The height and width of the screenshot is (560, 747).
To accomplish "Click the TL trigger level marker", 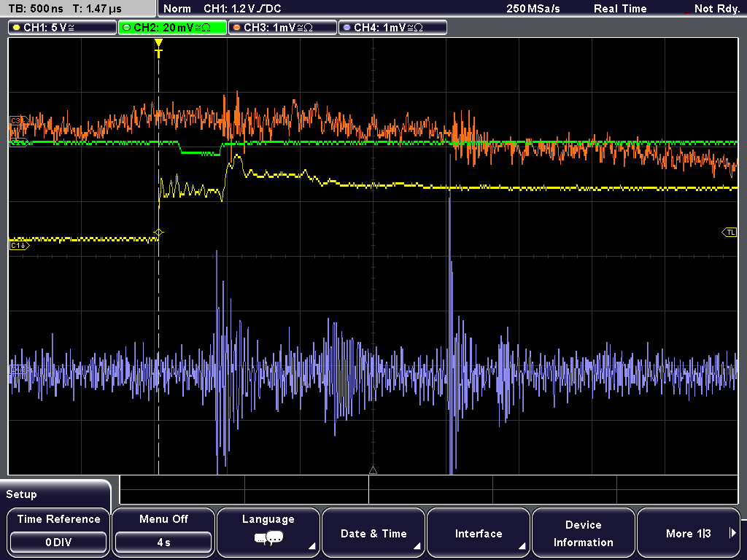I will click(x=729, y=233).
